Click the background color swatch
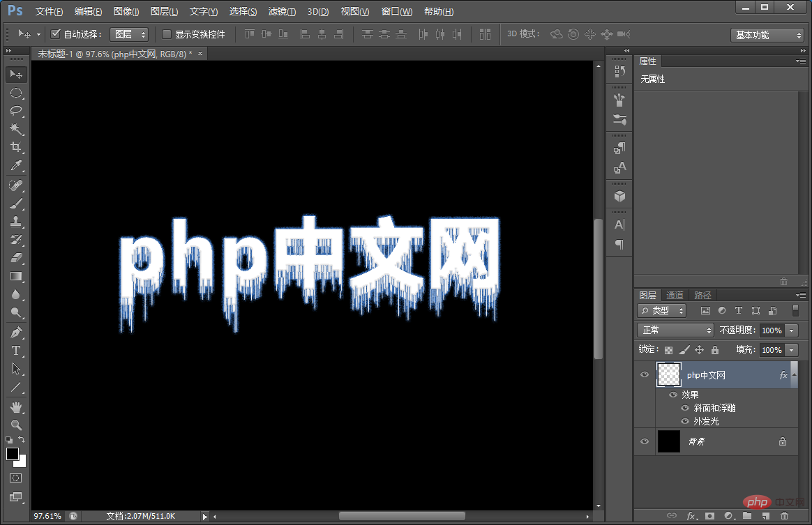 (21, 462)
